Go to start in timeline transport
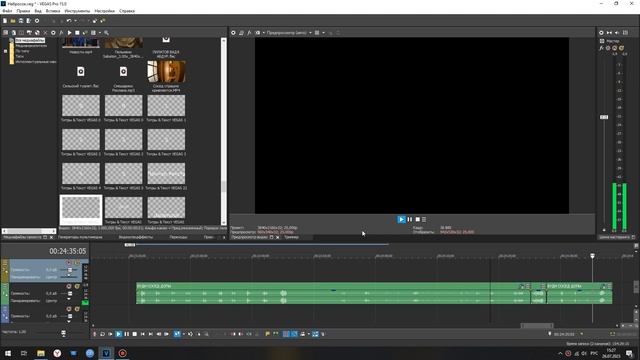 point(142,334)
